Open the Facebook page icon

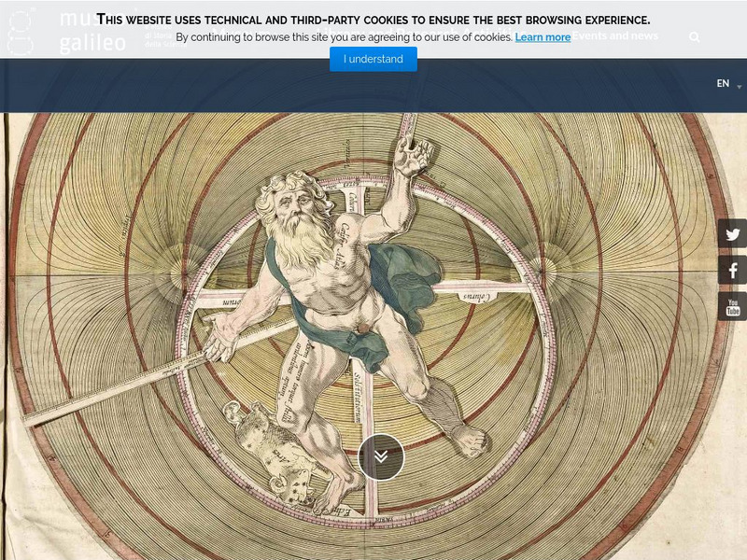pos(732,270)
